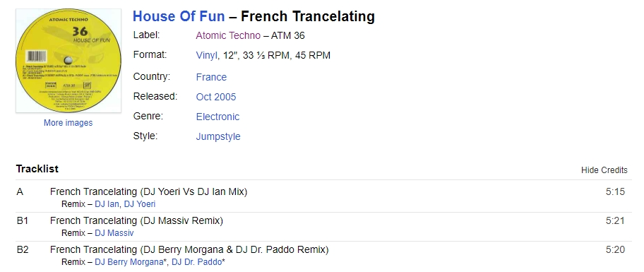Click the yellow vinyl cover thumbnail
This screenshot has height=272, width=644.
coord(68,60)
